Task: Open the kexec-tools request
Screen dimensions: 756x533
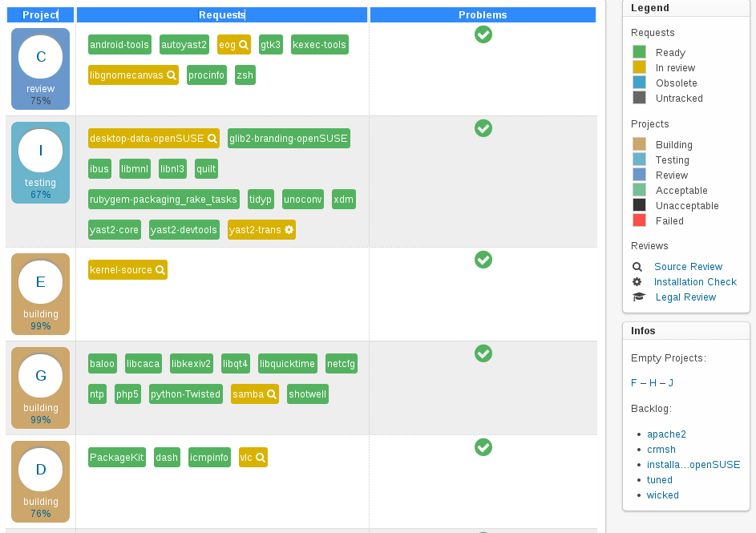Action: pyautogui.click(x=320, y=45)
